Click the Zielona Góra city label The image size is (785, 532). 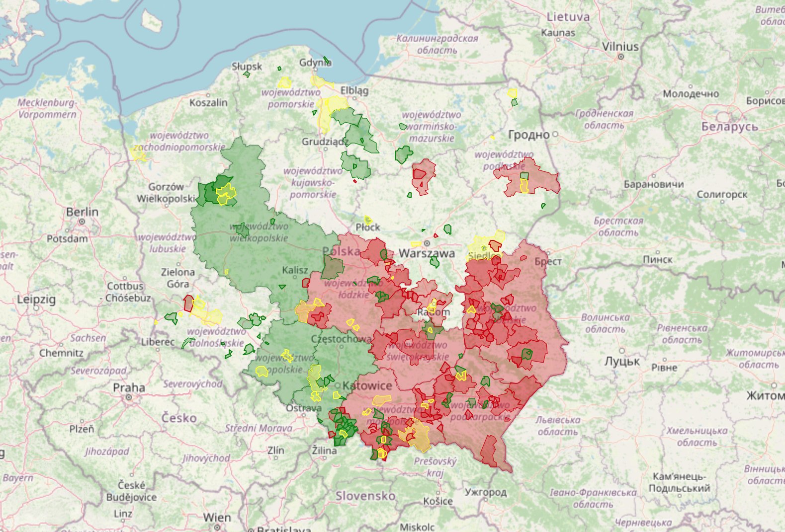click(x=177, y=278)
